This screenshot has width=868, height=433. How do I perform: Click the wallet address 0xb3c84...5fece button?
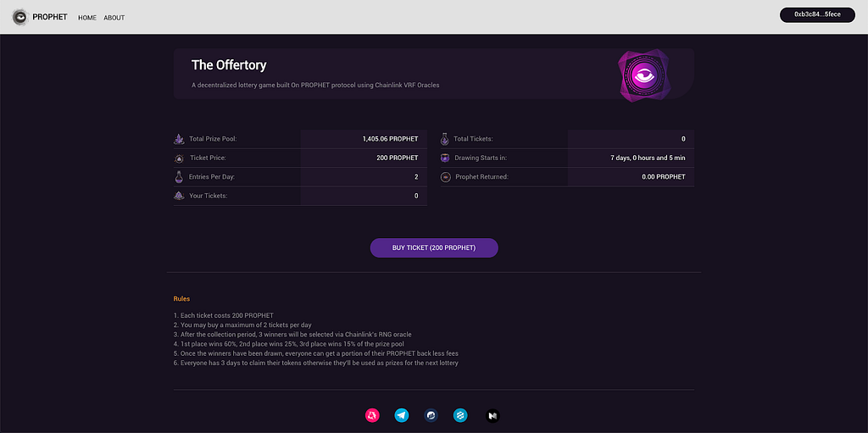817,15
